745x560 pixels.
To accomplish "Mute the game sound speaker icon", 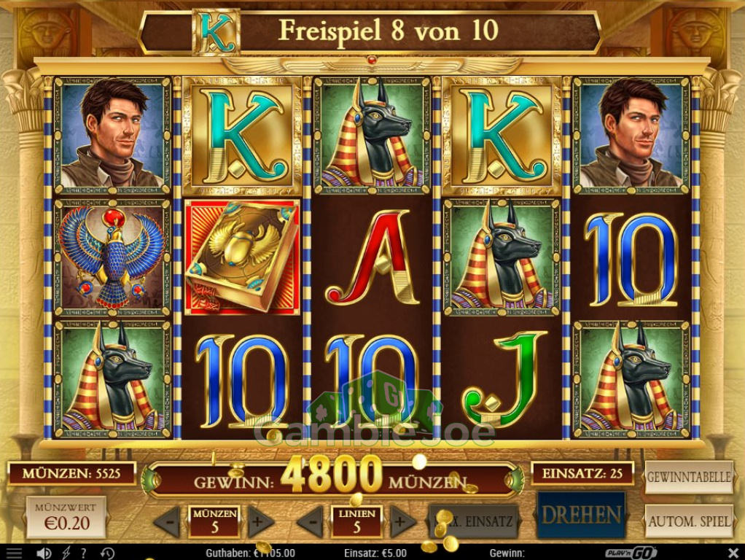I will click(44, 553).
